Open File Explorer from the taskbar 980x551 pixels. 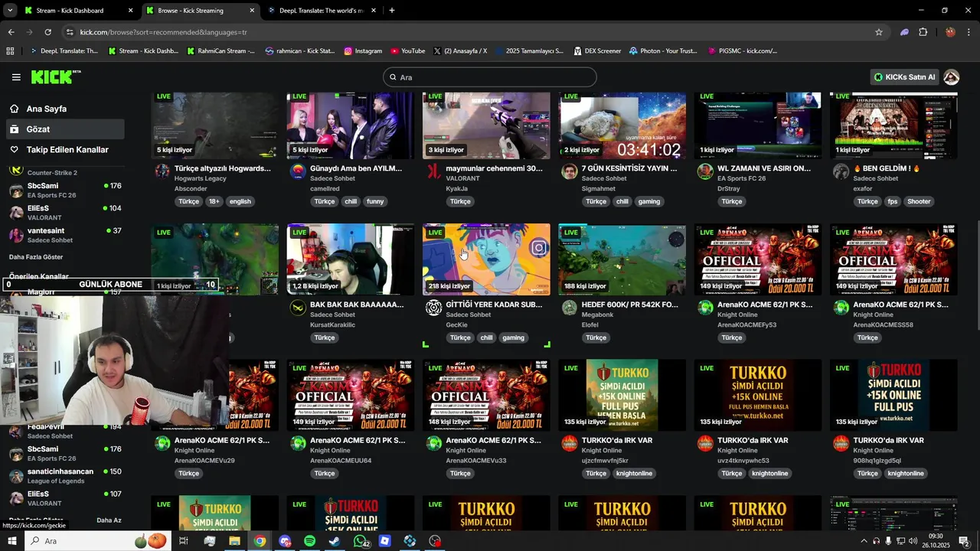pos(234,541)
